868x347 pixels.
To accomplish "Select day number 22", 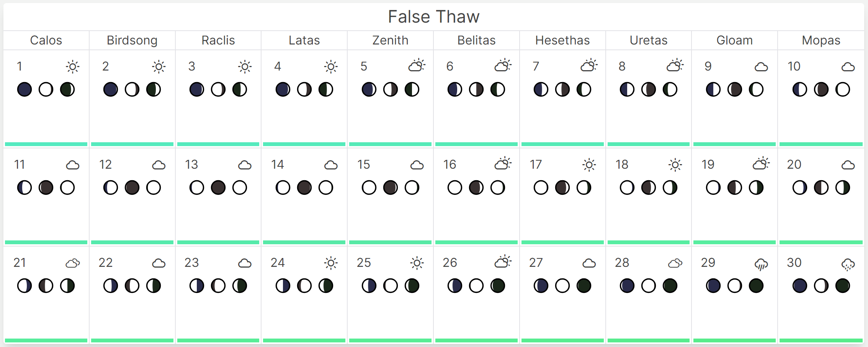I will (x=105, y=263).
